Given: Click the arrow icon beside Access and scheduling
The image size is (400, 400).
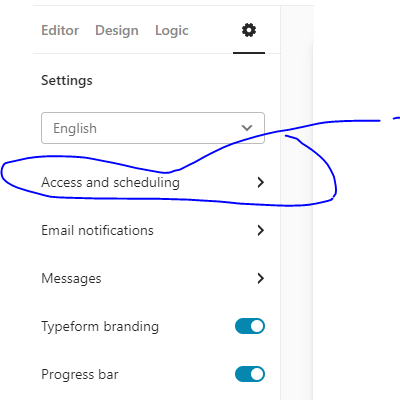Looking at the screenshot, I should pos(261,182).
